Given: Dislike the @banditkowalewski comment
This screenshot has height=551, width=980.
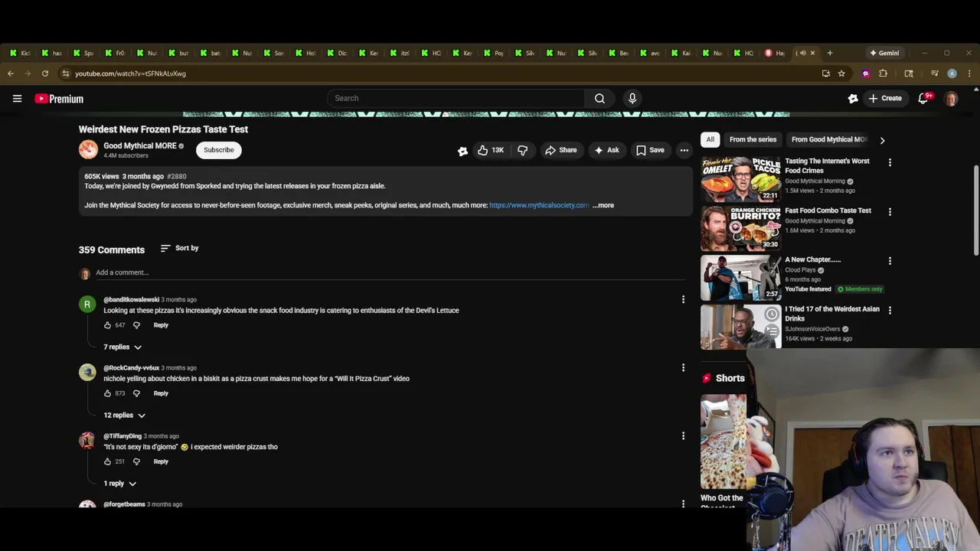Looking at the screenshot, I should click(136, 325).
